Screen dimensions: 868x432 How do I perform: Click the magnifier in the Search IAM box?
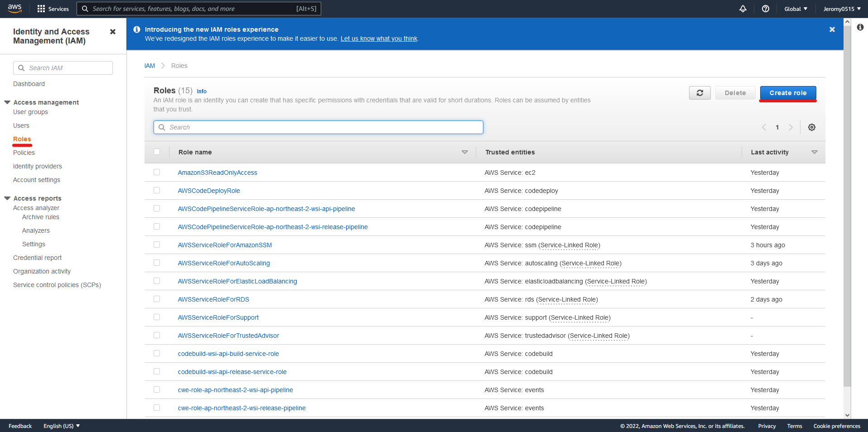(21, 68)
